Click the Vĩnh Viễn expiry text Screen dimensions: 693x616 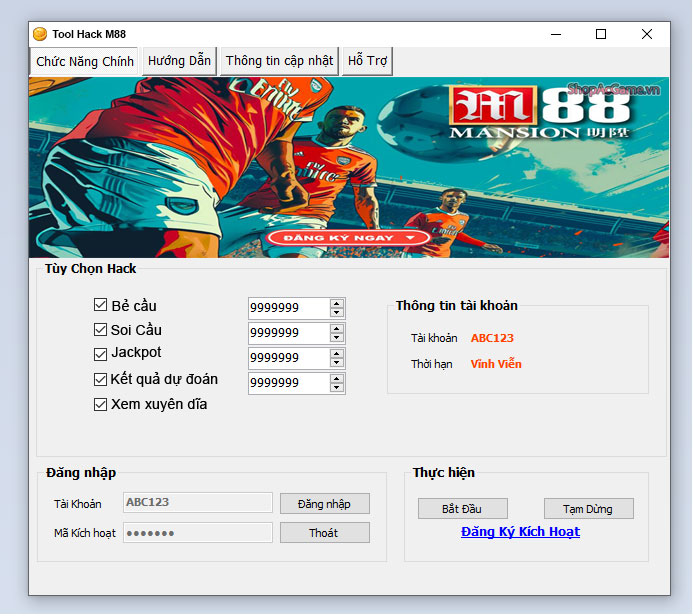point(496,364)
